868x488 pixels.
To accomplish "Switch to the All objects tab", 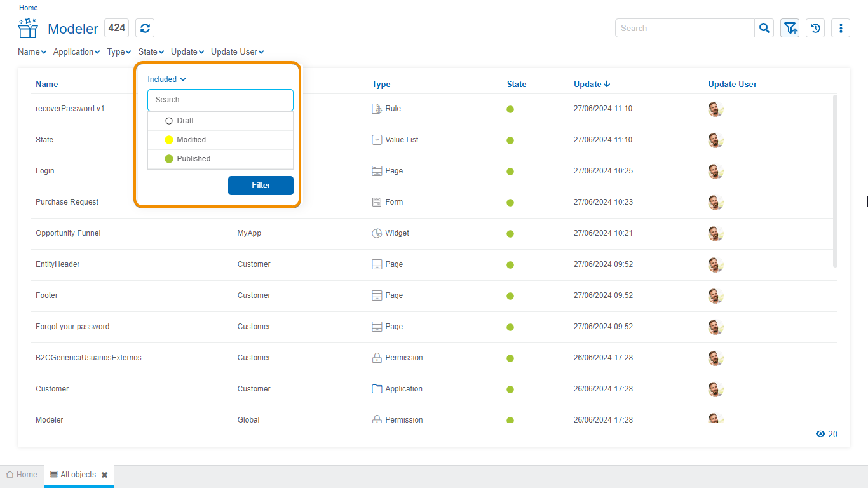I will coord(73,475).
